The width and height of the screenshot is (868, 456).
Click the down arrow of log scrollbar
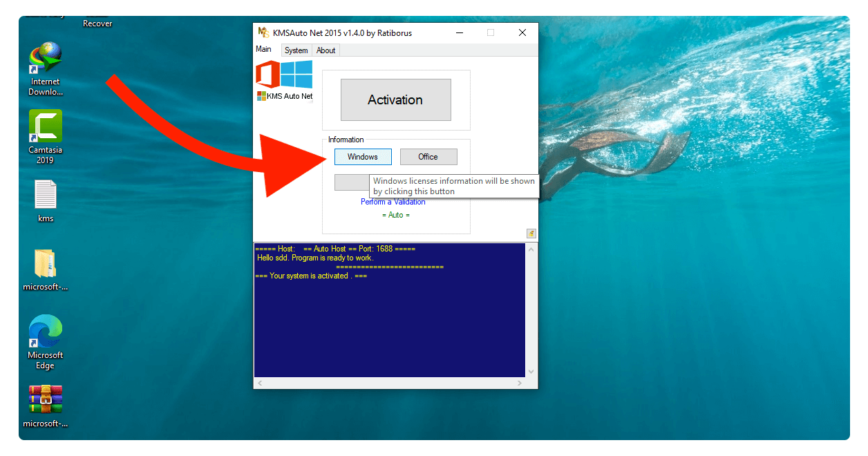click(531, 371)
